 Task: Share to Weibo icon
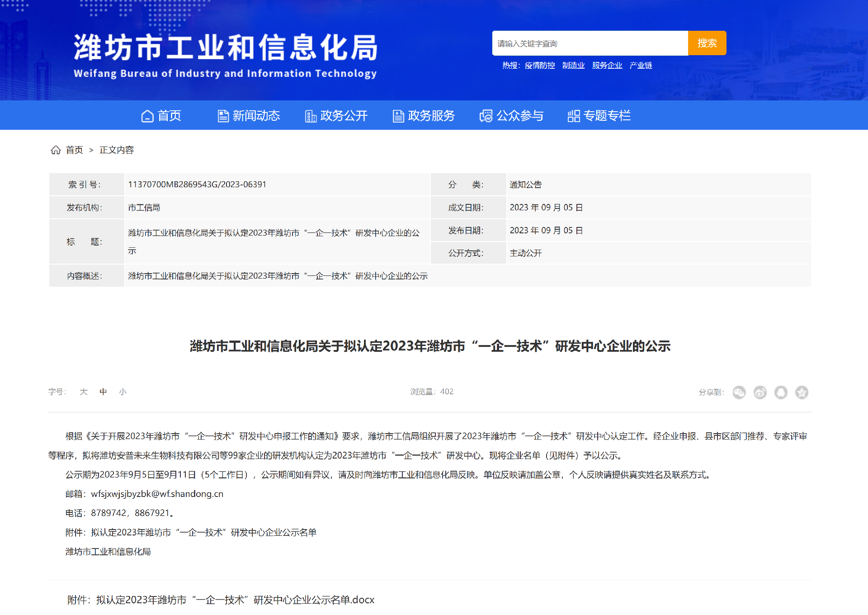(760, 392)
